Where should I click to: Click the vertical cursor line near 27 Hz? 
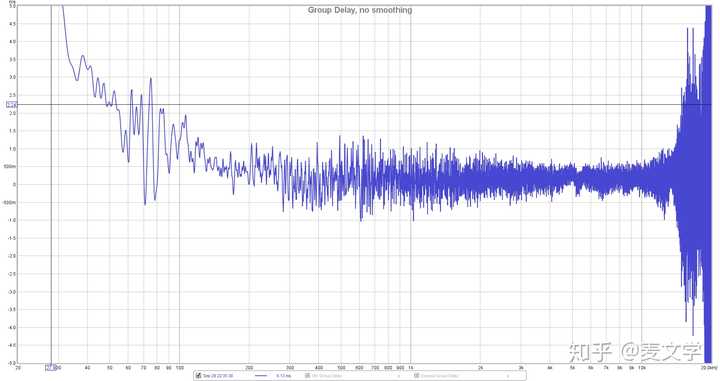(51, 184)
